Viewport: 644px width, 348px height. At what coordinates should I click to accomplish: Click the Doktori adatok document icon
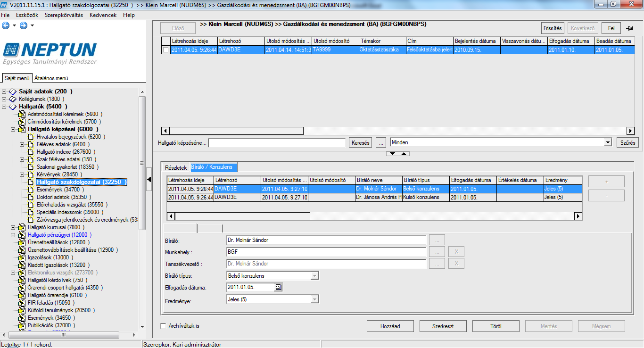(x=31, y=197)
